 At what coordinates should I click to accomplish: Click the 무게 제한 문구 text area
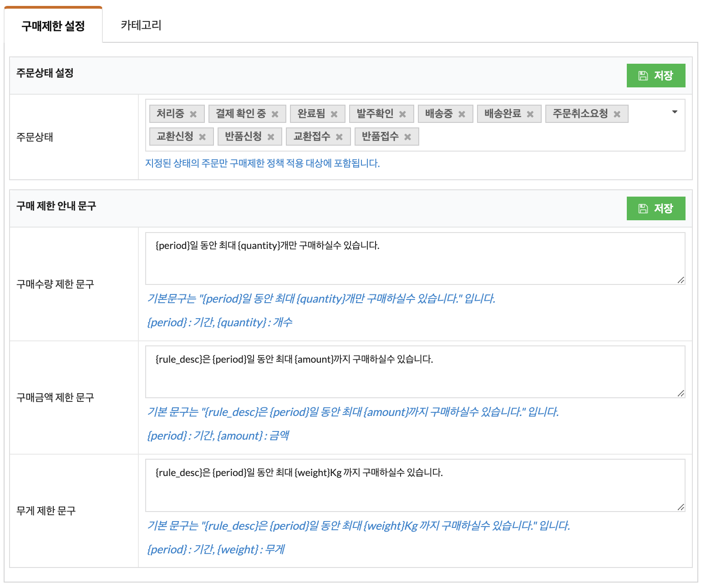415,485
